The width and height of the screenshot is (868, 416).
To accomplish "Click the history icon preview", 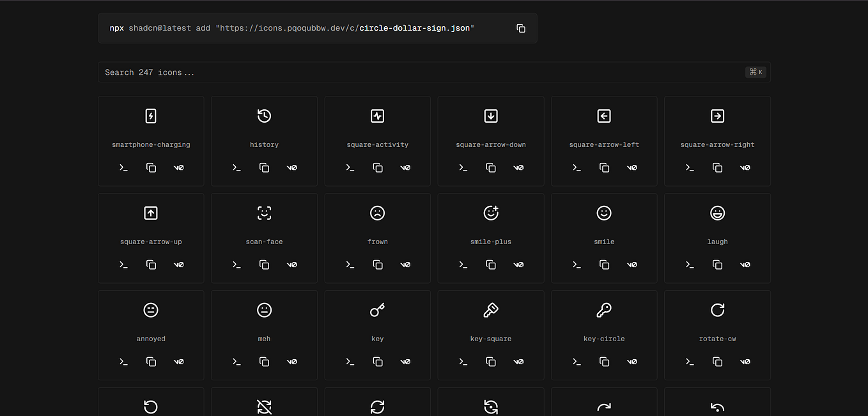I will click(x=264, y=116).
